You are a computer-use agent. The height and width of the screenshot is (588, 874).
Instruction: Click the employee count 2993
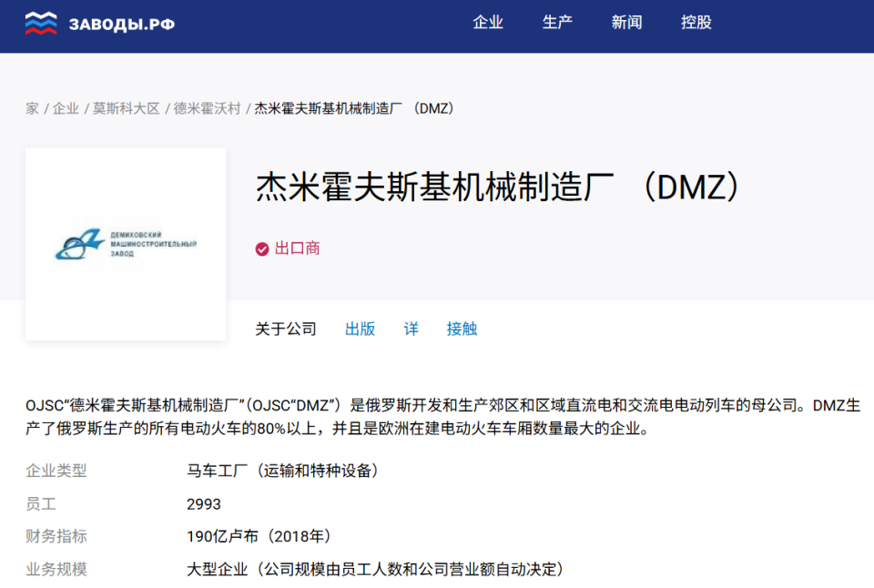(203, 504)
